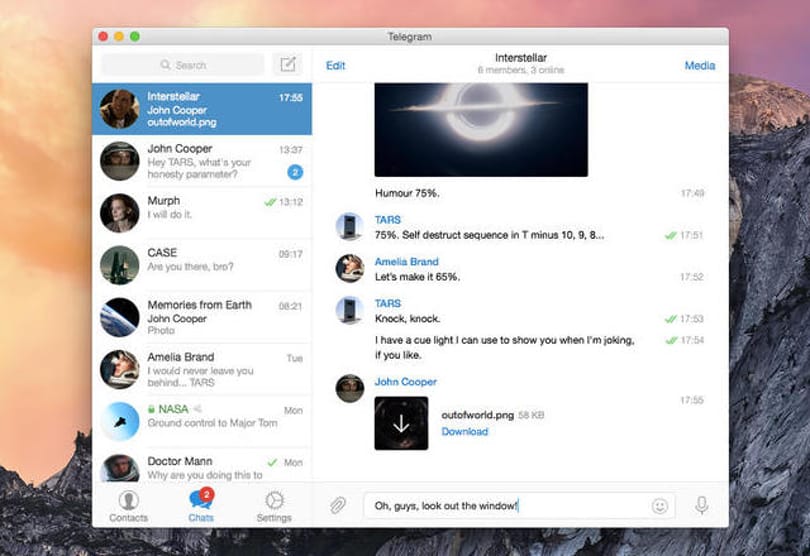
Task: Select the Chats tab with unread badge
Action: (201, 505)
